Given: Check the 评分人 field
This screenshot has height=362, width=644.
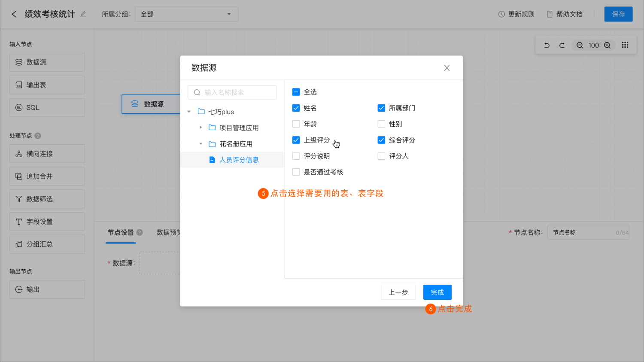Looking at the screenshot, I should click(381, 156).
